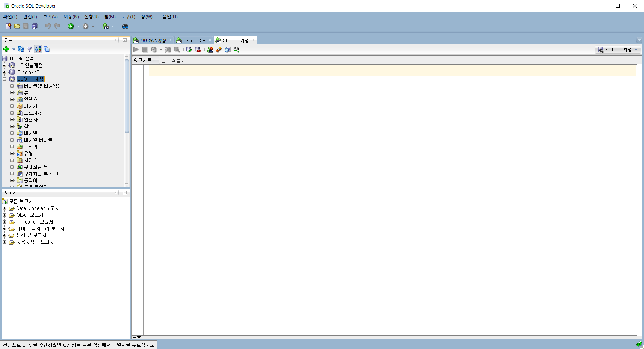Run statement with the green play icon

[x=136, y=50]
